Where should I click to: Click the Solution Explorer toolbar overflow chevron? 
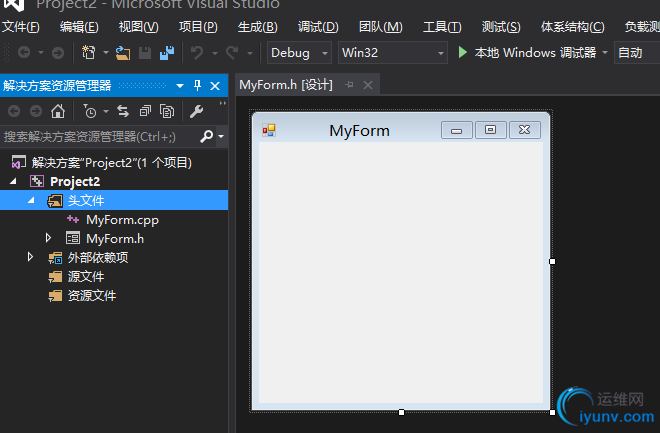[223, 104]
